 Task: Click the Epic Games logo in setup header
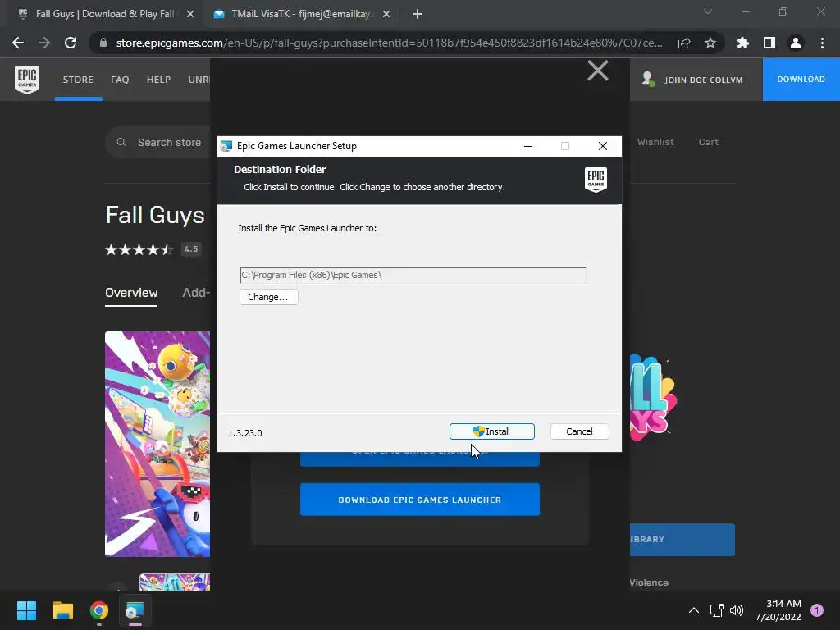tap(596, 180)
